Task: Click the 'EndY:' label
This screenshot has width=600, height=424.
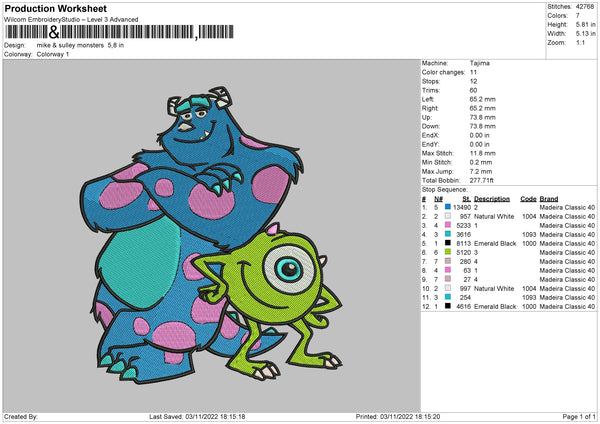Action: pos(430,144)
